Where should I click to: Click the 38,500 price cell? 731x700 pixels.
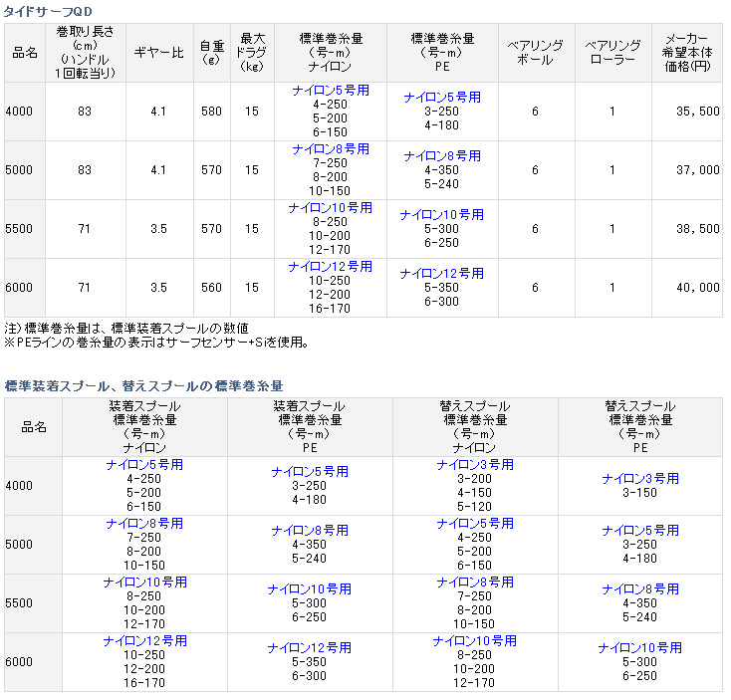point(697,229)
